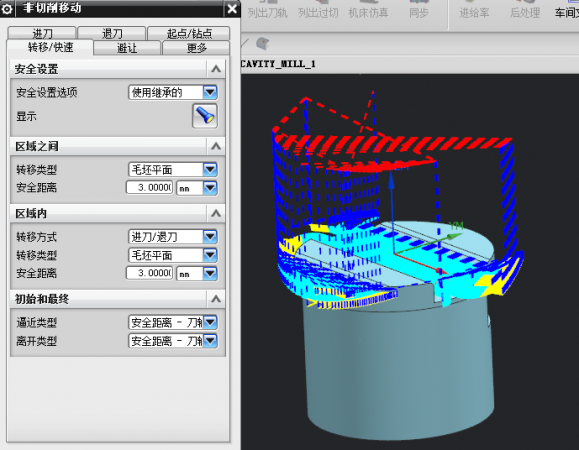Switch to the 进刀 tab
This screenshot has width=579, height=450.
[42, 34]
